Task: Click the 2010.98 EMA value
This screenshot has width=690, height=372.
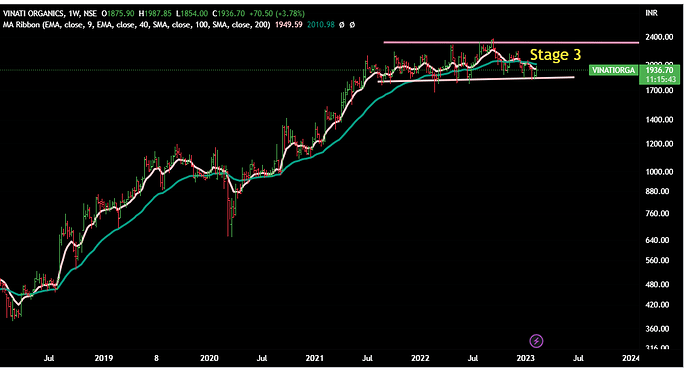Action: (321, 25)
